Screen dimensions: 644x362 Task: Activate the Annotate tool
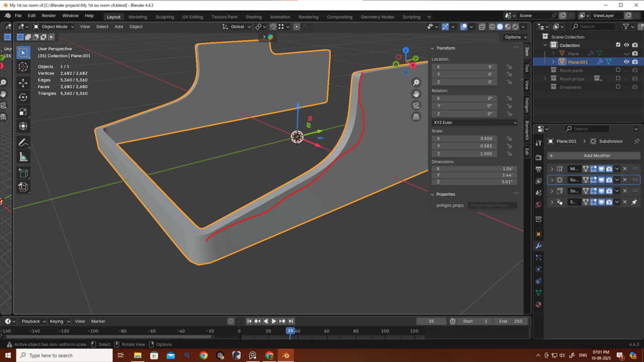pyautogui.click(x=23, y=143)
